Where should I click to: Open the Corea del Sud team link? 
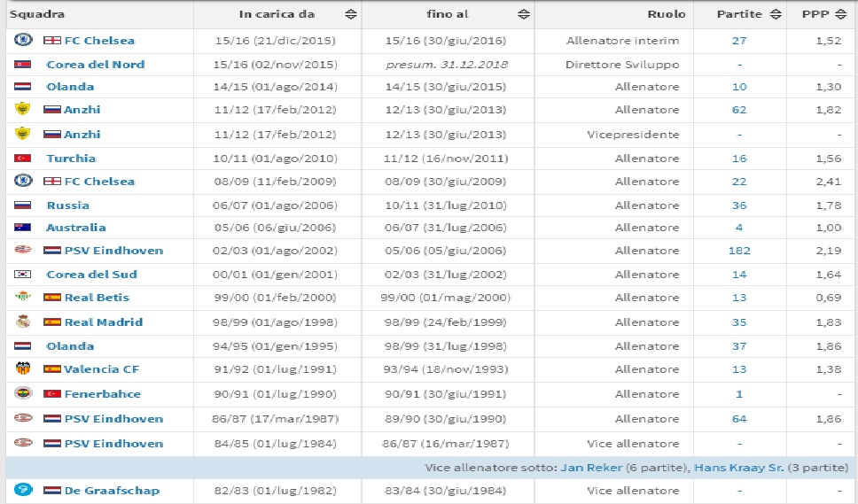pos(91,275)
